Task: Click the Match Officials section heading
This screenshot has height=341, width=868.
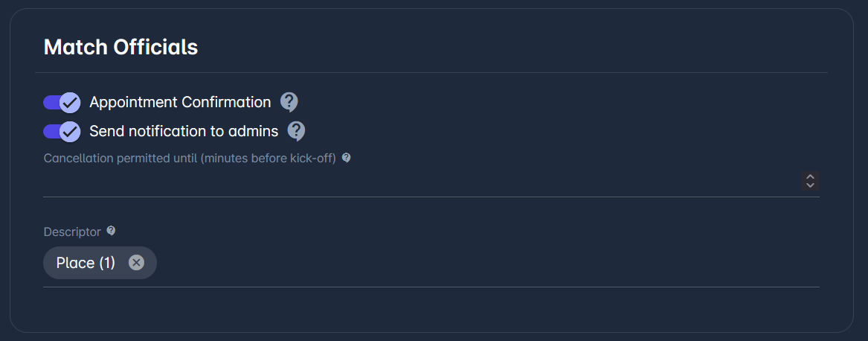Action: 120,47
